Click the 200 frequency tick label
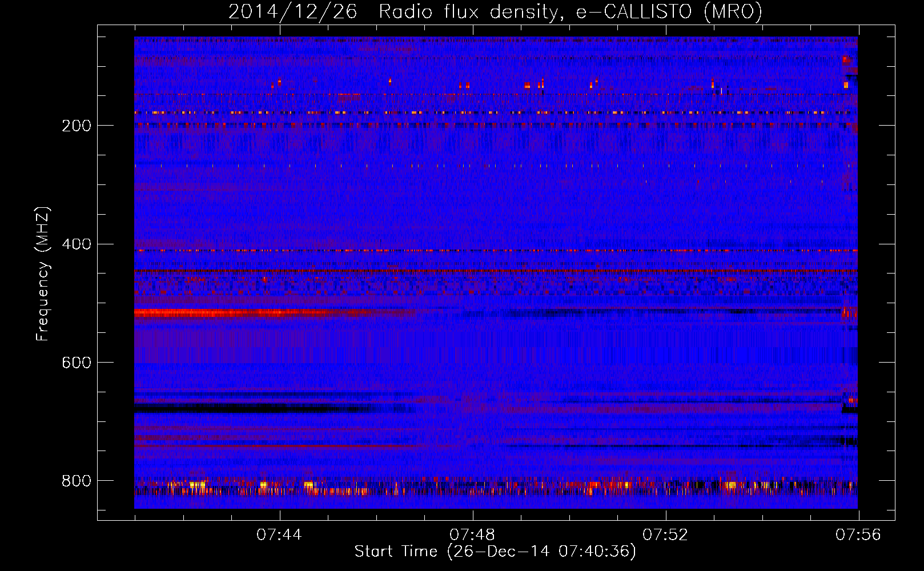924x571 pixels. pos(77,126)
